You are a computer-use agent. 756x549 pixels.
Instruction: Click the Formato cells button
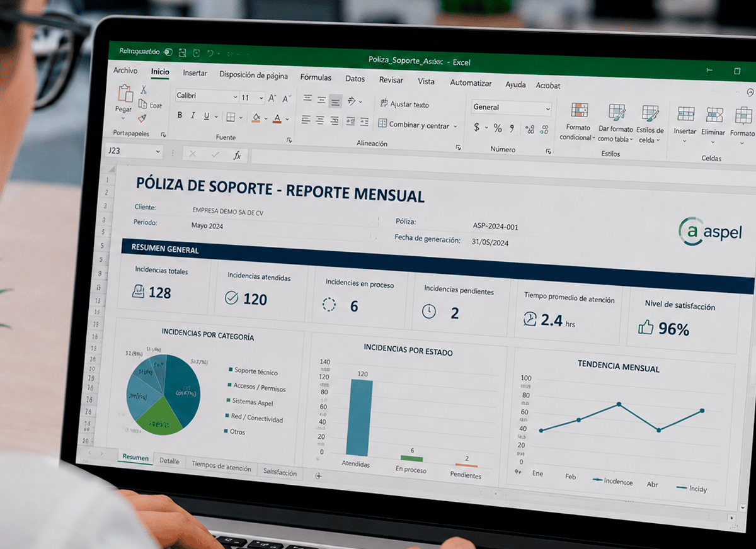coord(742,127)
